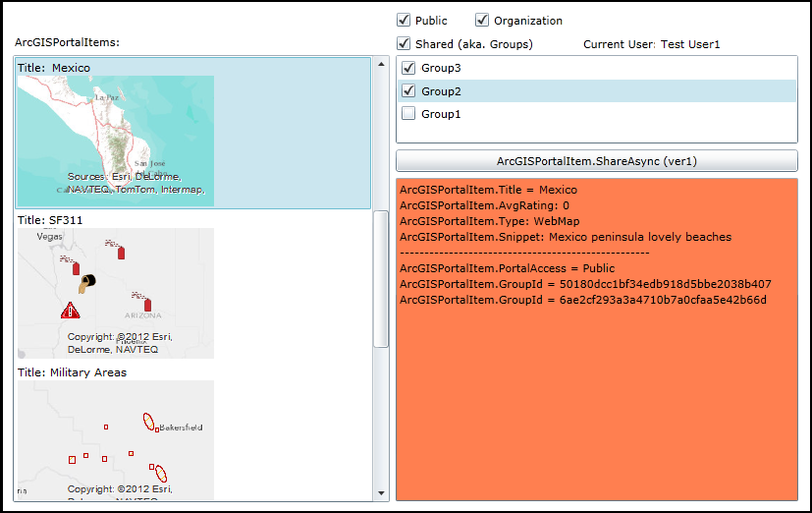
Task: Select the Military Areas map thumbnail
Action: (116, 440)
